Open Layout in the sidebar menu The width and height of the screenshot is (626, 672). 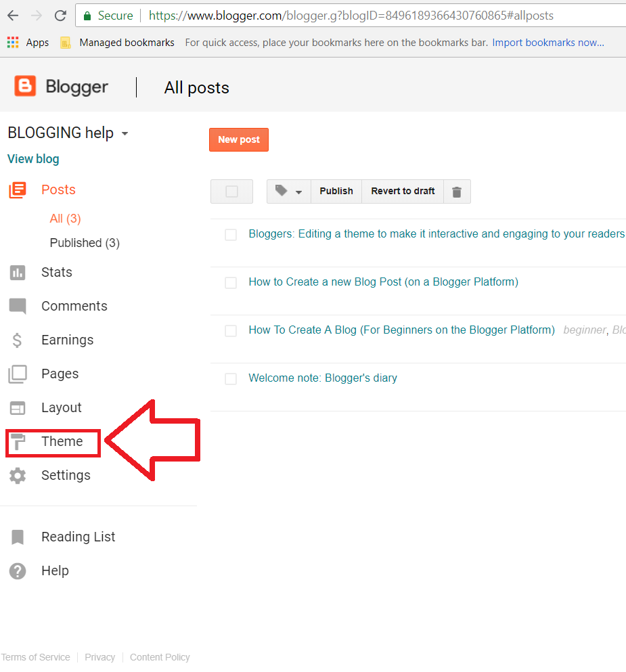click(x=62, y=407)
